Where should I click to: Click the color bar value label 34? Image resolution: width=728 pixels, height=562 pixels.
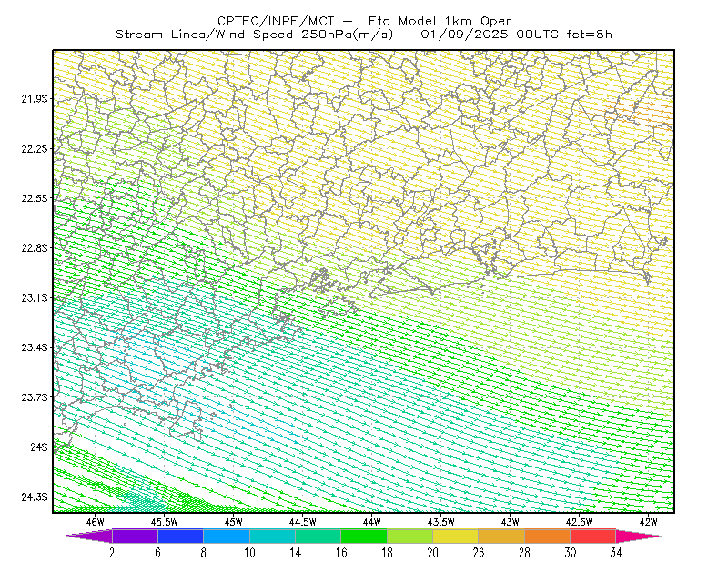[616, 553]
